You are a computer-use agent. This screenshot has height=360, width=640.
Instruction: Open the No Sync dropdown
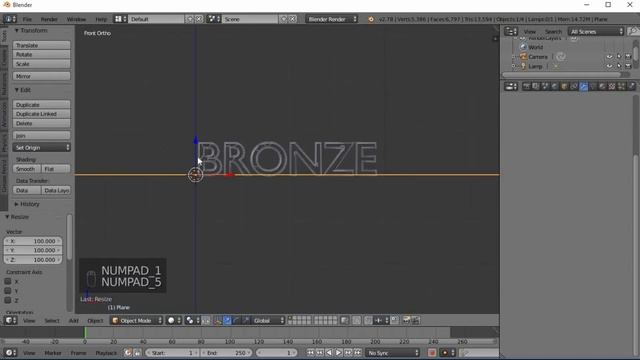point(392,353)
